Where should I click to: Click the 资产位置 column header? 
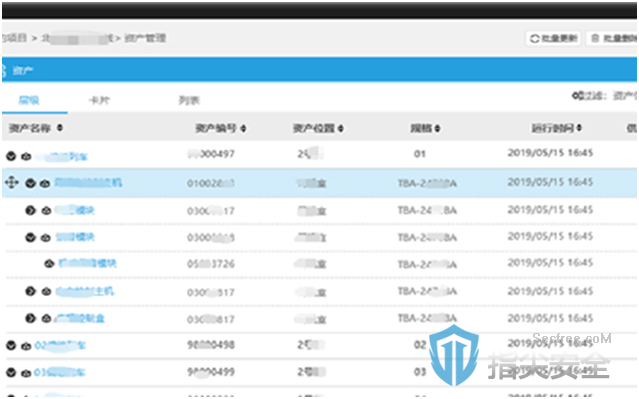pos(314,128)
